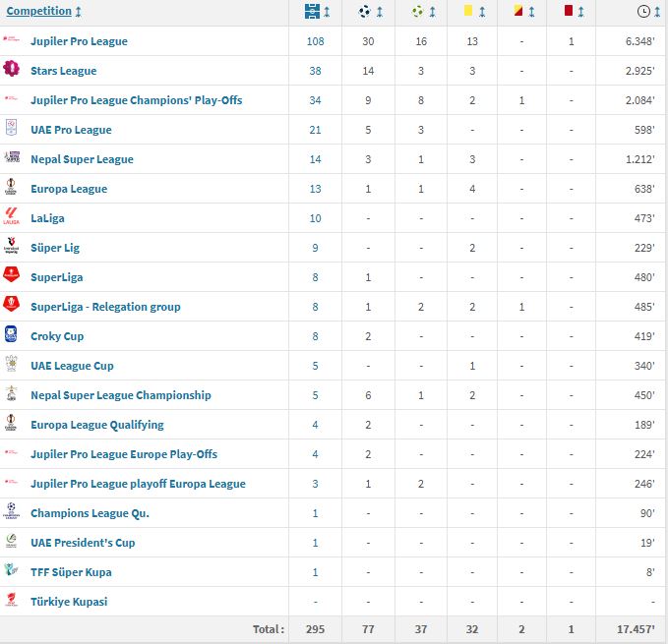Image resolution: width=668 pixels, height=644 pixels.
Task: Click the 21 appearances in UAE Pro League
Action: click(x=315, y=130)
